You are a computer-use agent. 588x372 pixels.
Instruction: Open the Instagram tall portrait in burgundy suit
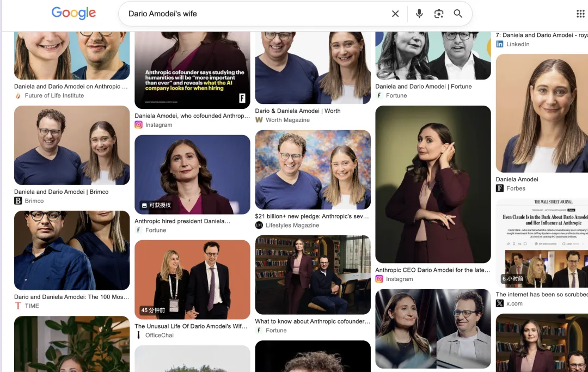433,185
